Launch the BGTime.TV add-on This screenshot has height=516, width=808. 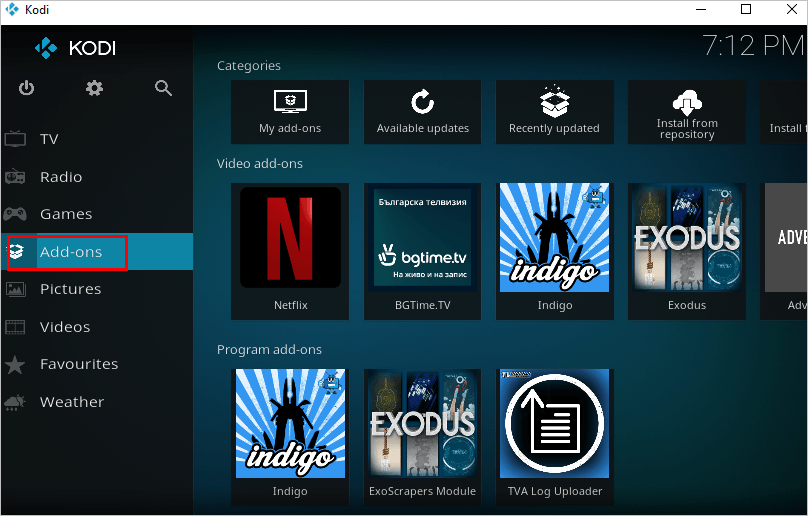tap(423, 252)
